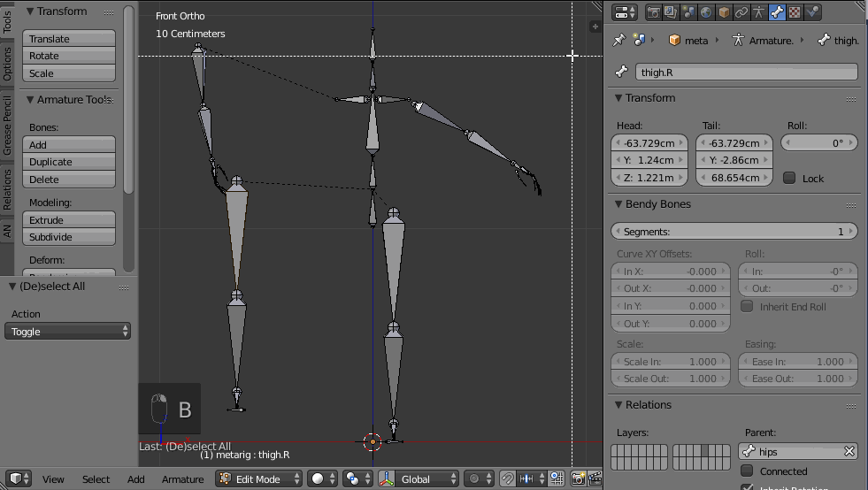Open the Add menu
Viewport: 868px width, 490px height.
[x=135, y=479]
